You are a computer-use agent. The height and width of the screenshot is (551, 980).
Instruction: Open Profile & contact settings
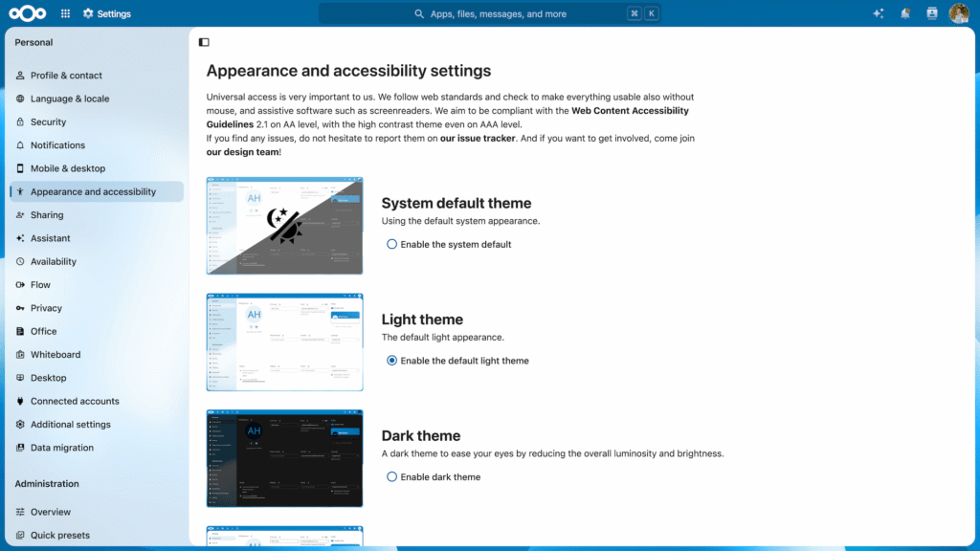97,75
